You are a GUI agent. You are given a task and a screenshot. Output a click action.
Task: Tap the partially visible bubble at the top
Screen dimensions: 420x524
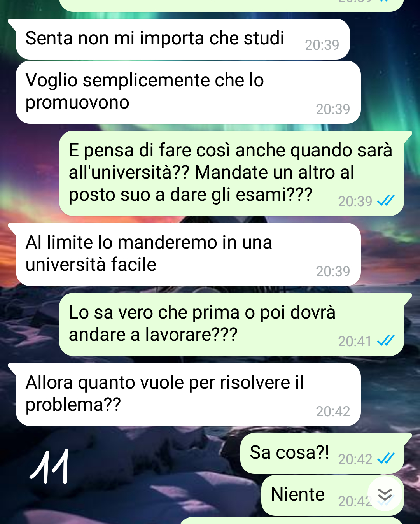(x=232, y=5)
